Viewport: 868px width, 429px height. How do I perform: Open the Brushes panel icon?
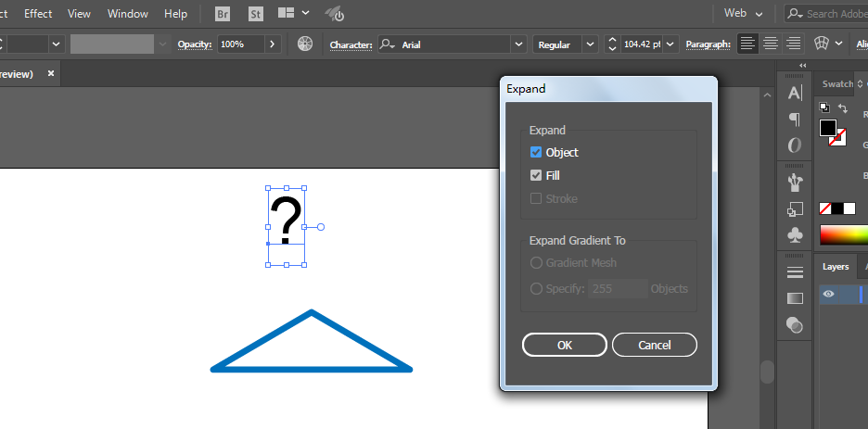795,181
